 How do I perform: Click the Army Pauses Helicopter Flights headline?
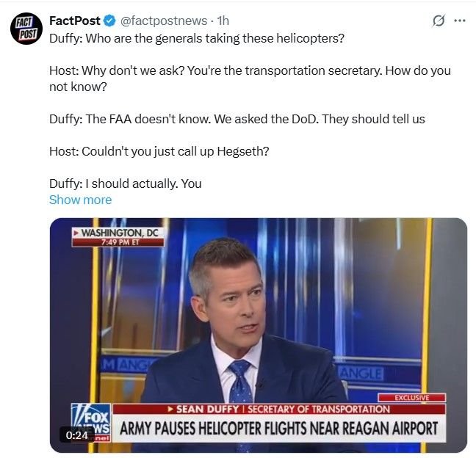click(x=278, y=429)
